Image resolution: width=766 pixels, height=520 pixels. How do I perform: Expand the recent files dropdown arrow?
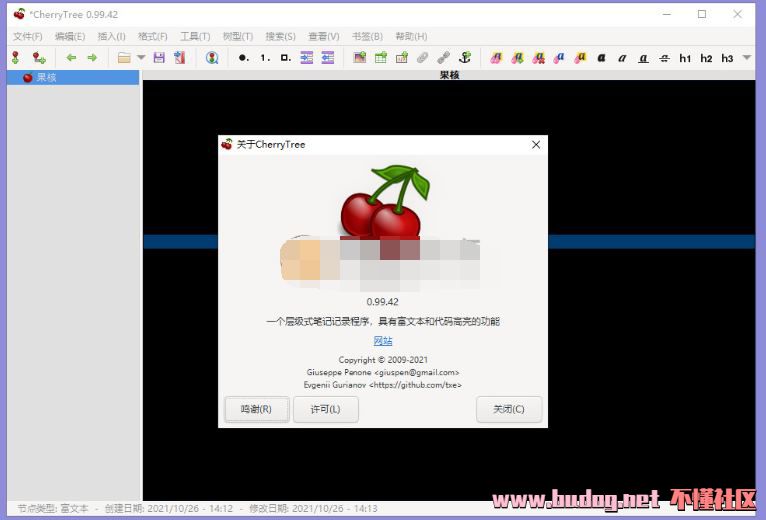[x=141, y=58]
